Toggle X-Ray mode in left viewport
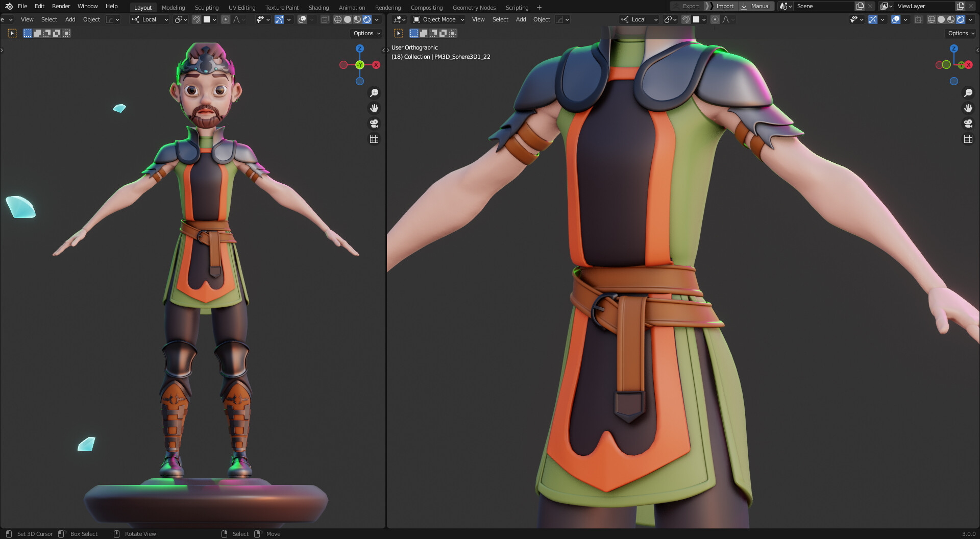 (325, 19)
